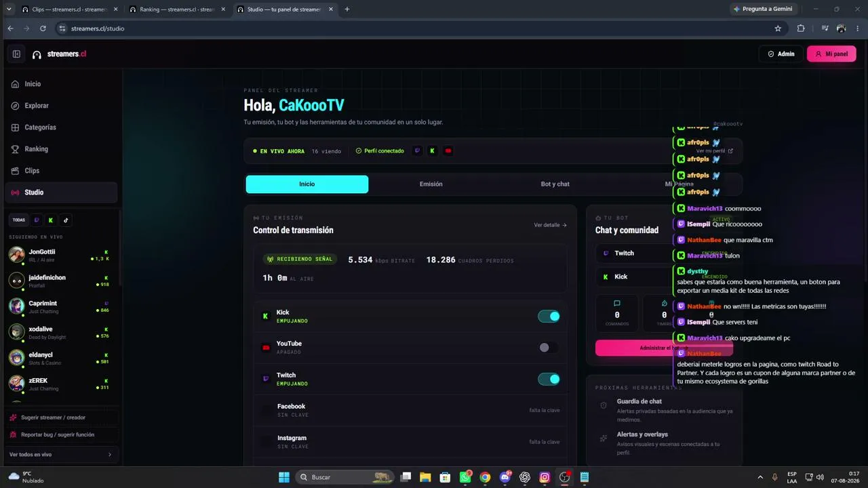The width and height of the screenshot is (868, 488).
Task: Bookmark this page with the star
Action: [778, 28]
